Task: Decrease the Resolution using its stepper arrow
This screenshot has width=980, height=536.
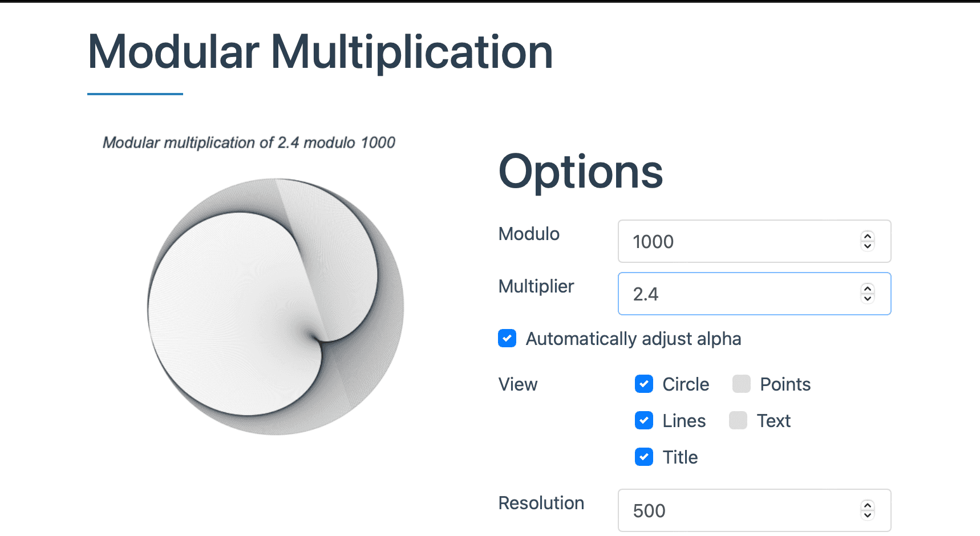Action: click(867, 514)
